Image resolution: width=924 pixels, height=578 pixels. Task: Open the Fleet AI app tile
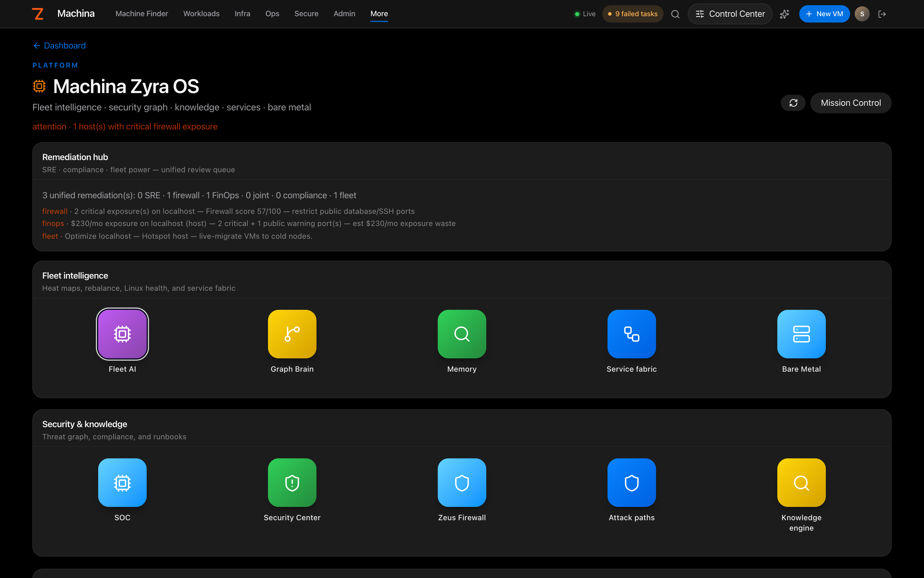pos(122,334)
